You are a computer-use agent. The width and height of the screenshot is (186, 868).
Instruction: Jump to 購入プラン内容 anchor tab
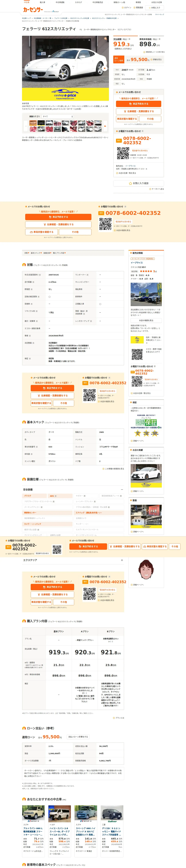tap(59, 253)
